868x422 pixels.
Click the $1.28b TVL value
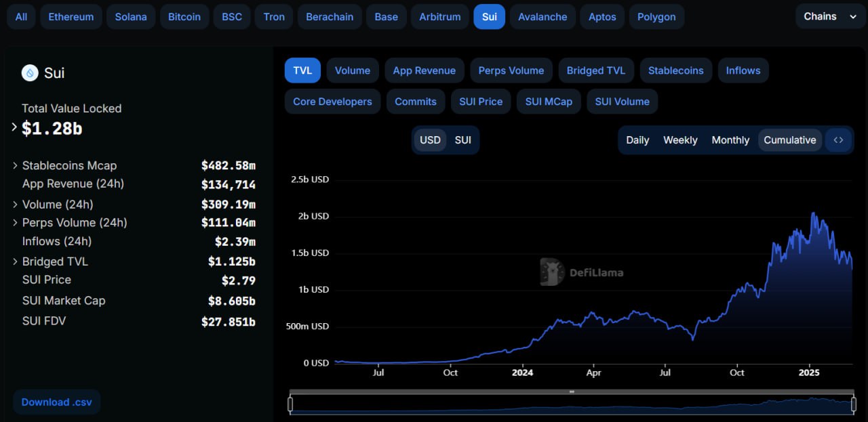click(x=52, y=128)
